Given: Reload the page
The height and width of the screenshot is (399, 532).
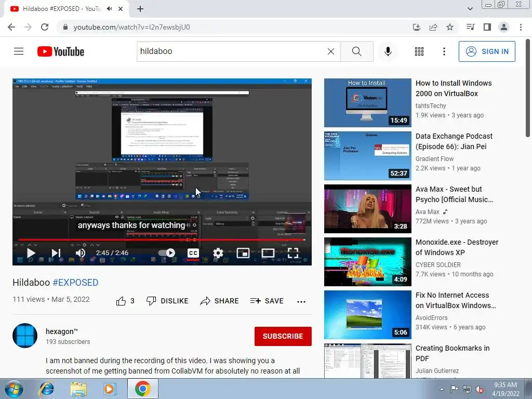Looking at the screenshot, I should coord(45,27).
